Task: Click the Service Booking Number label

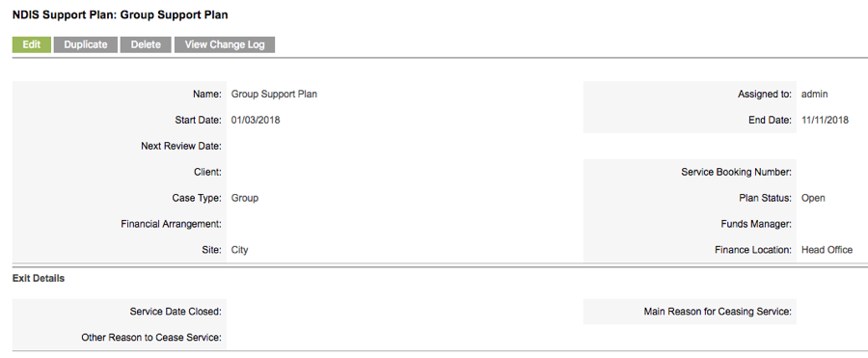Action: point(736,173)
